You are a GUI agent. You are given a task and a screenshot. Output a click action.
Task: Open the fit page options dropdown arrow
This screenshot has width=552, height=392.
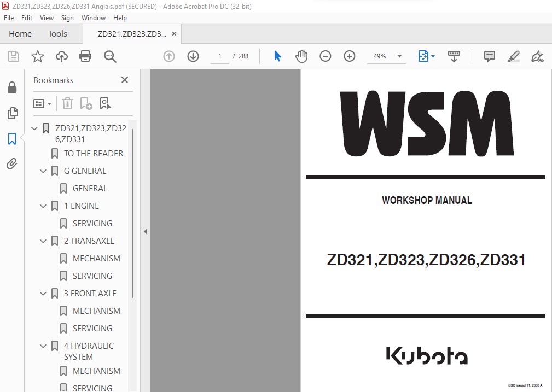[433, 56]
